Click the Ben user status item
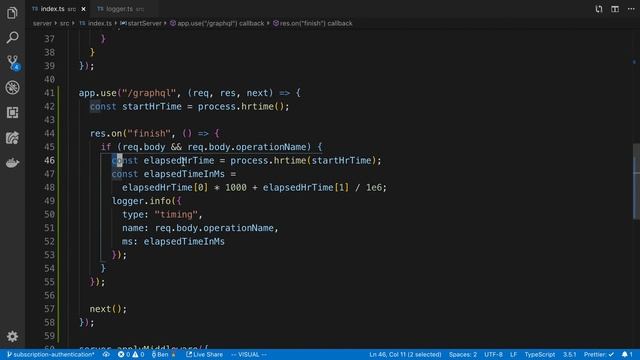The width and height of the screenshot is (640, 360). pyautogui.click(x=163, y=354)
